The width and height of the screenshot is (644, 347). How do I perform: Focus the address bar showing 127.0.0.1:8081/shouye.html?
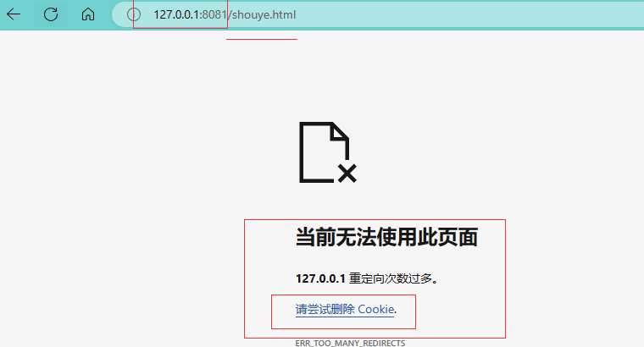click(378, 14)
